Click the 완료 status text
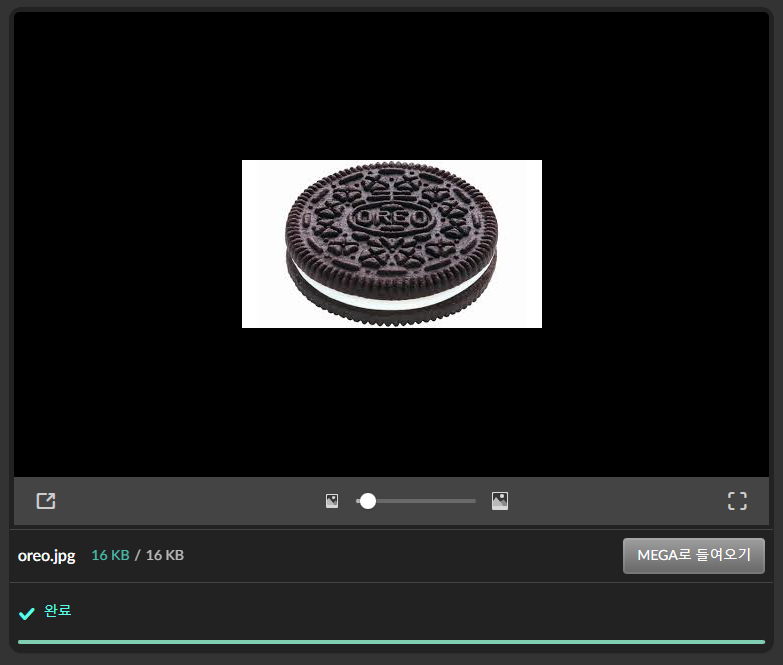The height and width of the screenshot is (665, 783). [x=57, y=611]
